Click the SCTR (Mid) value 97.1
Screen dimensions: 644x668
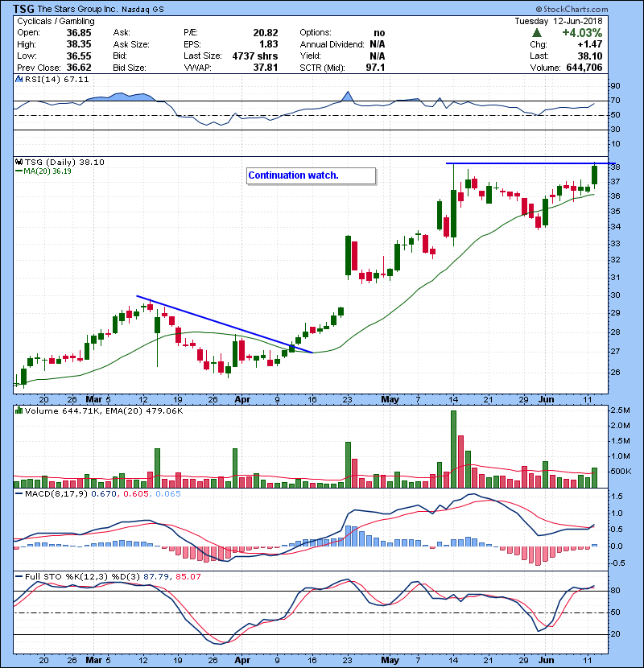pos(375,68)
